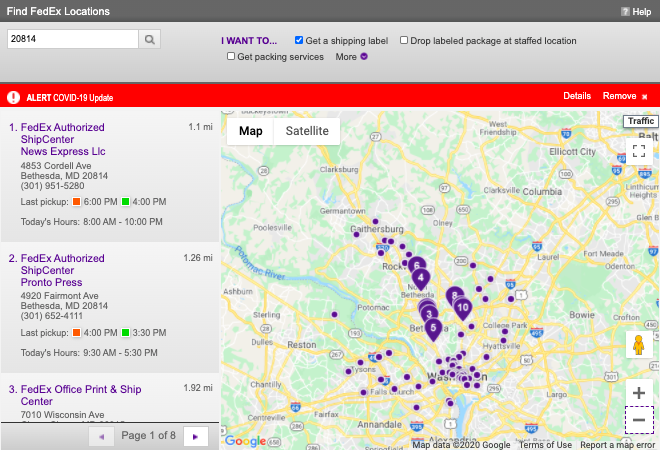Click hours 9:30 AM - 5:30 PM
The height and width of the screenshot is (450, 660).
[x=120, y=353]
